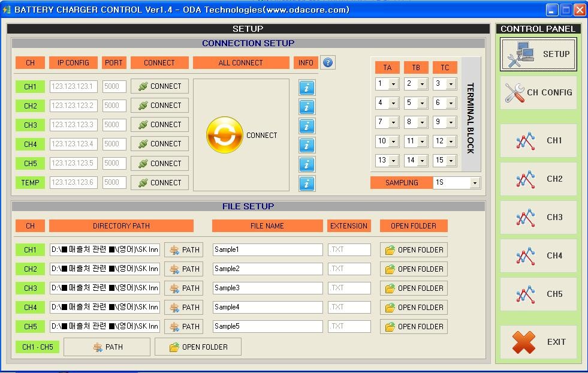Open the CH1 graph panel
The height and width of the screenshot is (373, 588).
(x=538, y=140)
